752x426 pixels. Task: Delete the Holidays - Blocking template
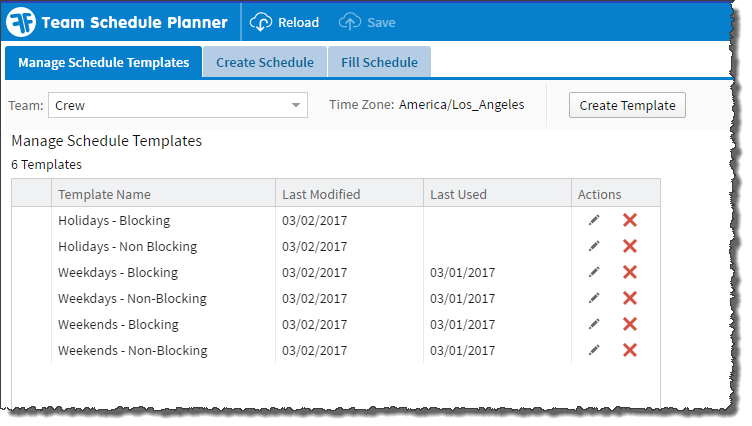point(630,220)
